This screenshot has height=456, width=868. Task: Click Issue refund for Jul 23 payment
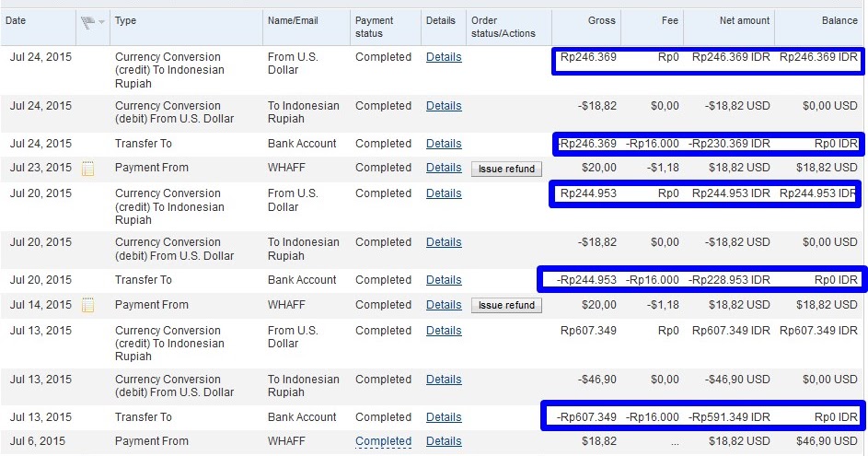(x=506, y=169)
